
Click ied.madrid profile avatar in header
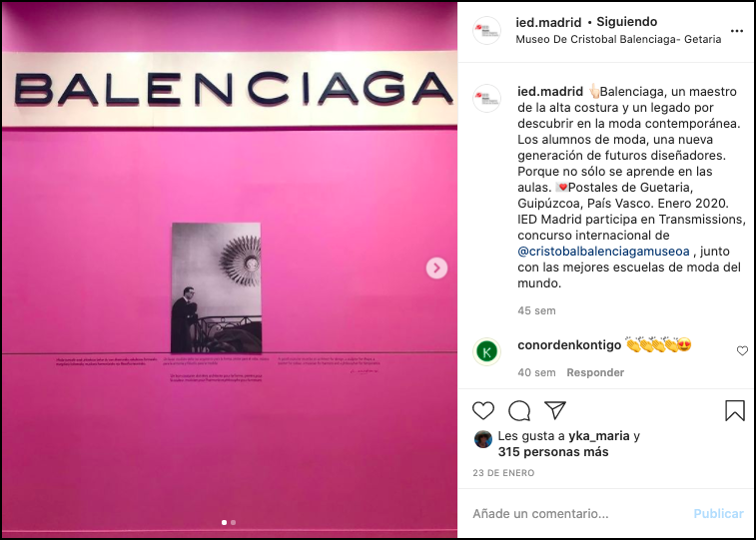[x=486, y=30]
